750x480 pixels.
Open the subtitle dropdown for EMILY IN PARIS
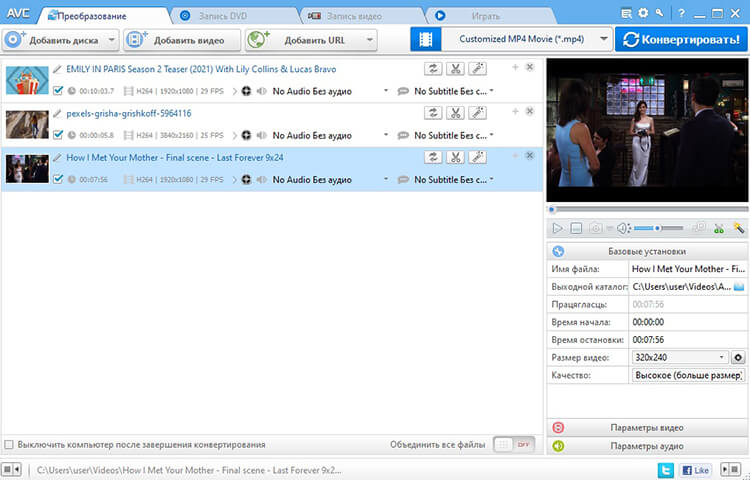(492, 91)
